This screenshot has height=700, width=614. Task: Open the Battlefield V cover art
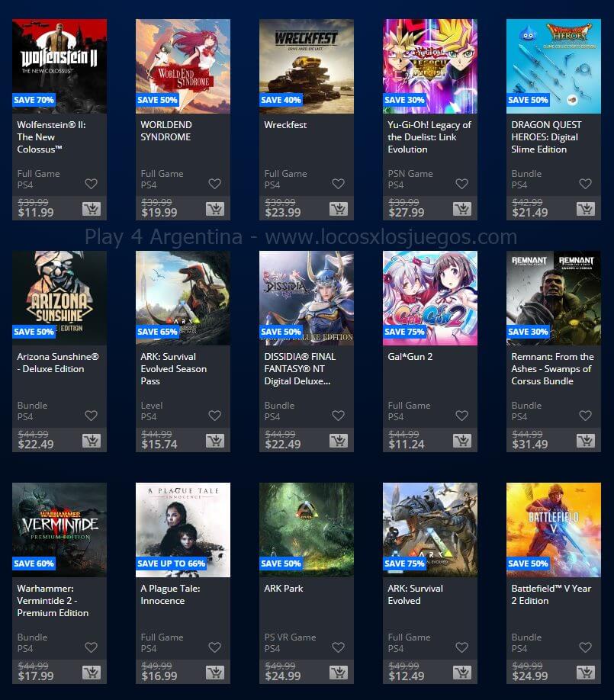tap(554, 529)
